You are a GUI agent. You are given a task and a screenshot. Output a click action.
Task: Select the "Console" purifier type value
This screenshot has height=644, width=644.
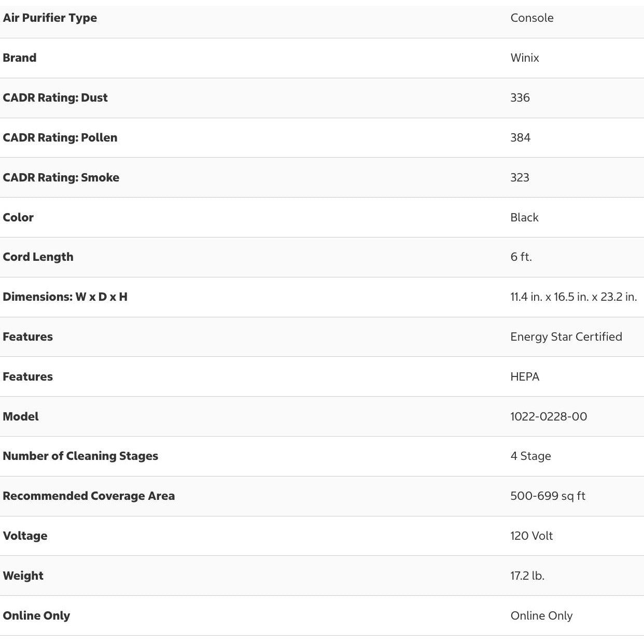pyautogui.click(x=532, y=18)
